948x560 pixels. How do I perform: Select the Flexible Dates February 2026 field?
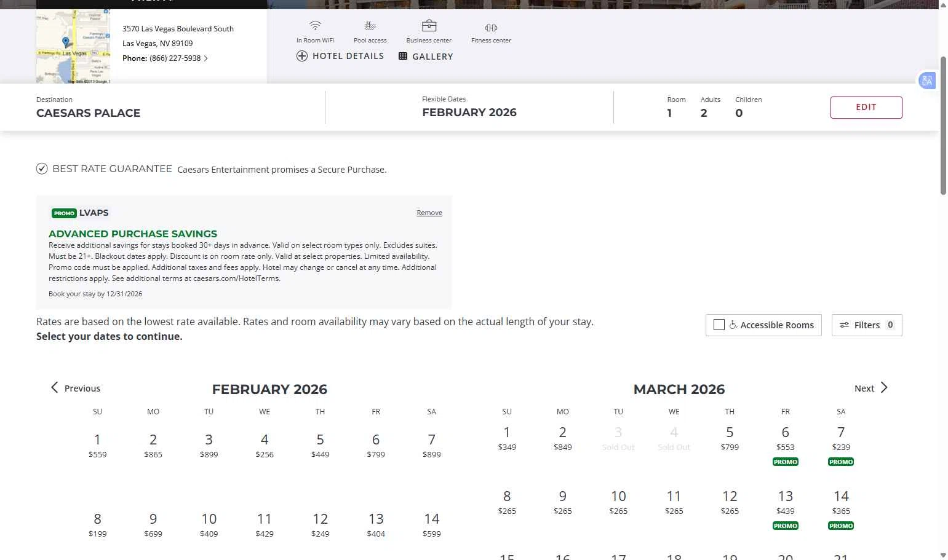tap(469, 108)
